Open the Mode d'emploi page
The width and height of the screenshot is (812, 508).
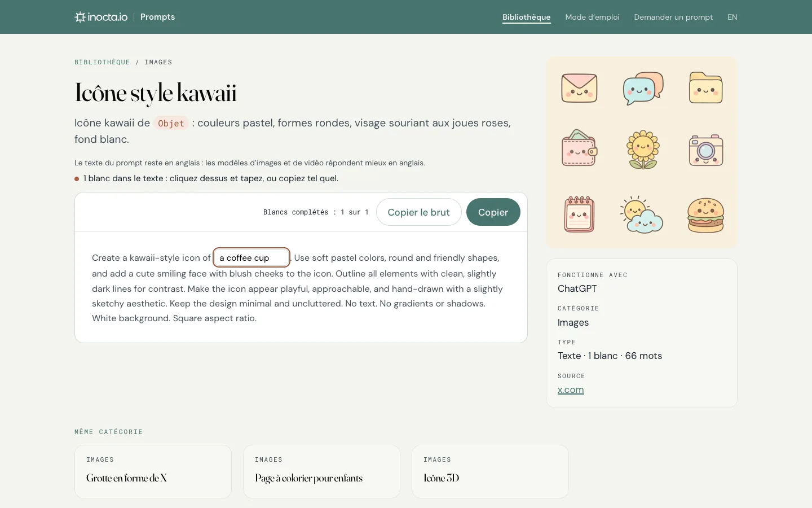[592, 17]
